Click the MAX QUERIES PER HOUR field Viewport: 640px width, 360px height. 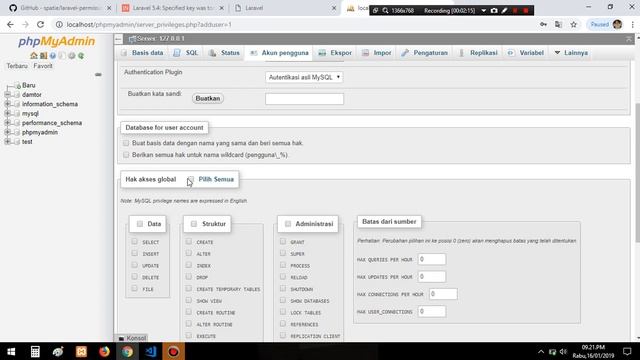pos(432,259)
